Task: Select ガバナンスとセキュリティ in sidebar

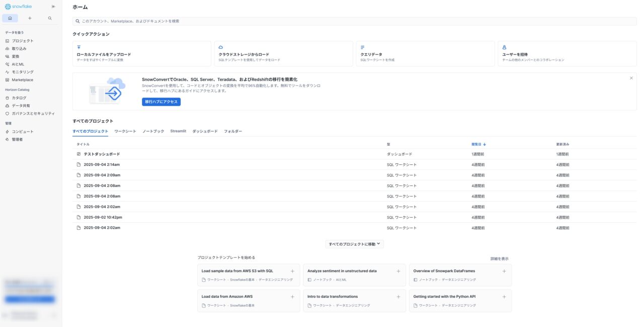Action: 33,113
